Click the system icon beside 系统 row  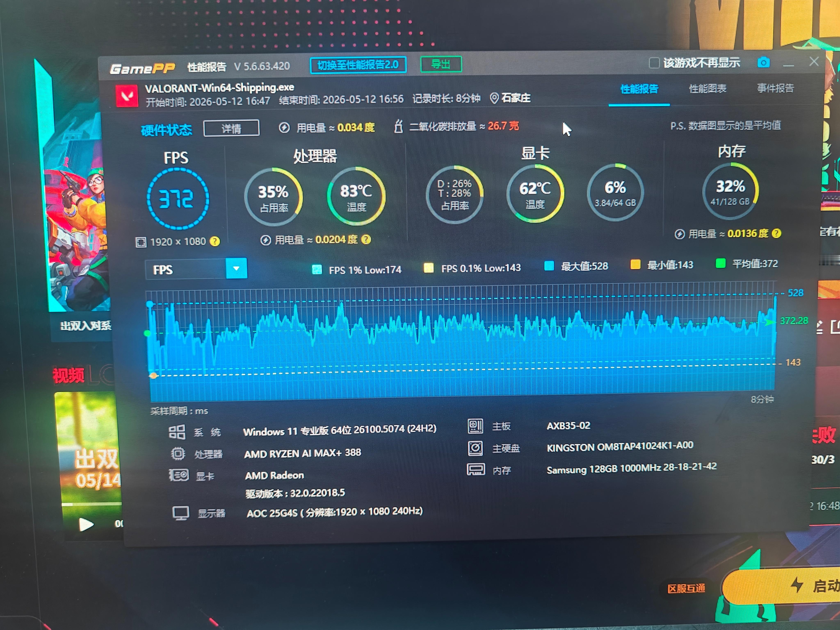tap(177, 432)
